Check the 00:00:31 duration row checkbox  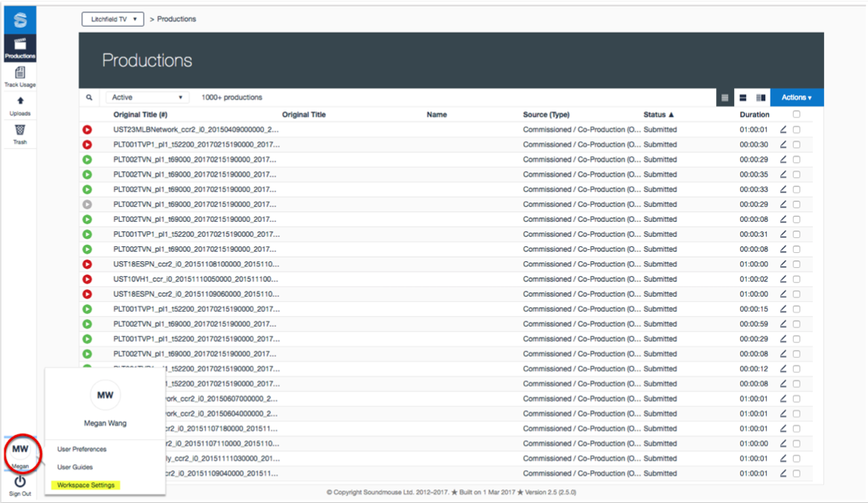click(x=797, y=234)
